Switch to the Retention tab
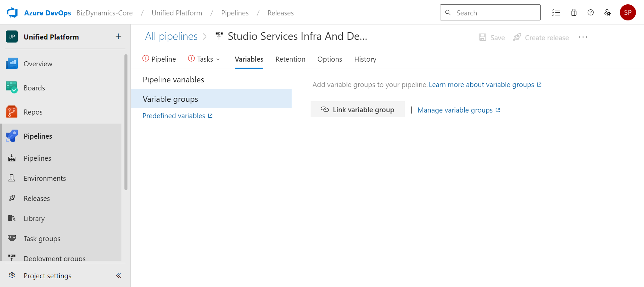 pos(290,59)
